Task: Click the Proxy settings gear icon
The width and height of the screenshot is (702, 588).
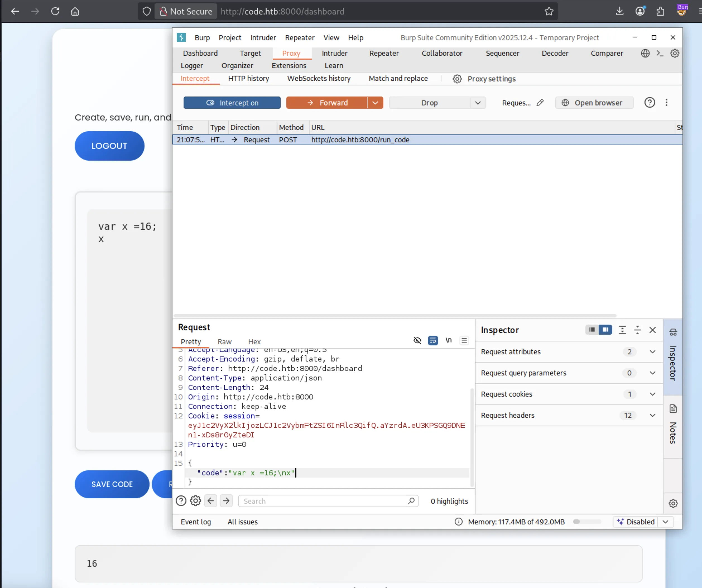Action: [x=457, y=79]
